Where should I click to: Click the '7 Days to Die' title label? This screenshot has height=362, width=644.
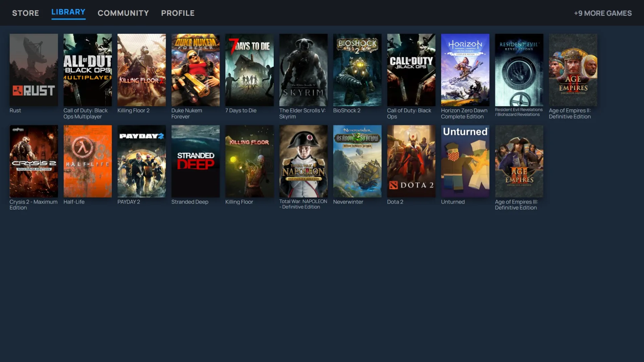(x=241, y=110)
